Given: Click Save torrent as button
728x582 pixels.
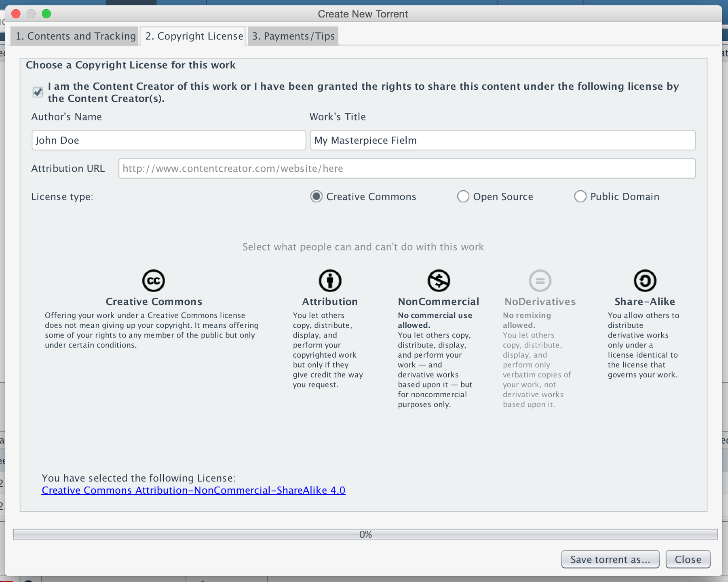Looking at the screenshot, I should click(x=610, y=559).
